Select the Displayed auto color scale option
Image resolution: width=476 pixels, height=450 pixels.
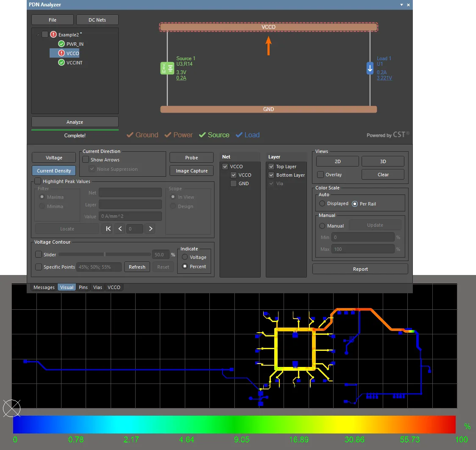[x=322, y=203]
